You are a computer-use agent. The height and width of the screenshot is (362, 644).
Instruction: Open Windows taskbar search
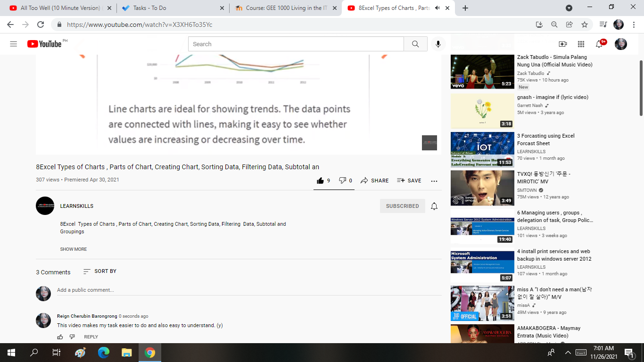click(34, 352)
